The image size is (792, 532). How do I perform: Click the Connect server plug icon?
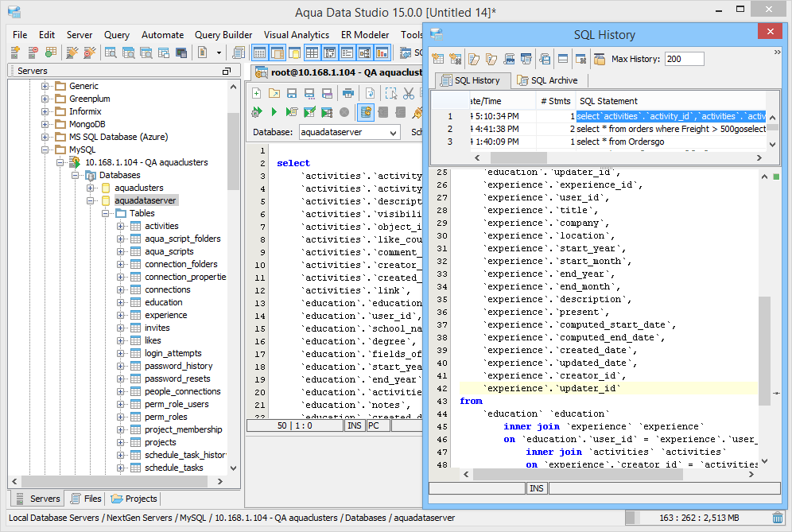coord(72,52)
